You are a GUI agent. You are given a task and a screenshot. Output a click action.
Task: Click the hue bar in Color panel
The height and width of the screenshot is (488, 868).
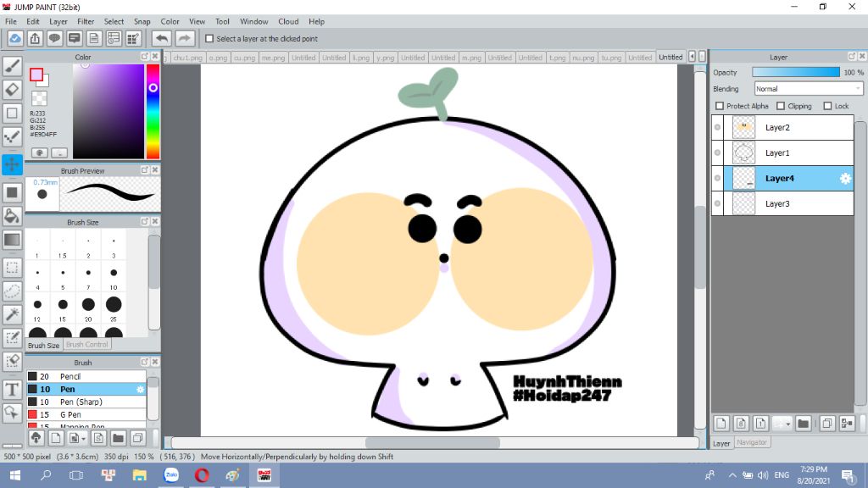click(x=153, y=111)
